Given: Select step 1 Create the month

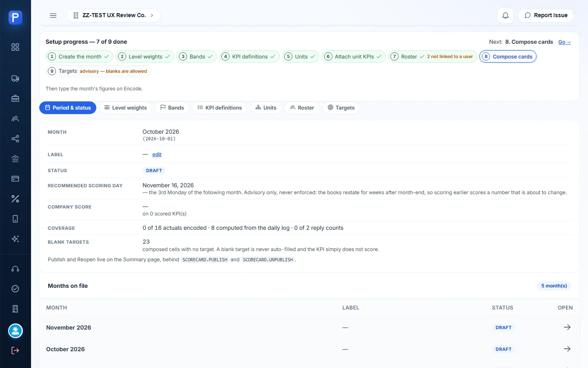Looking at the screenshot, I should 79,56.
